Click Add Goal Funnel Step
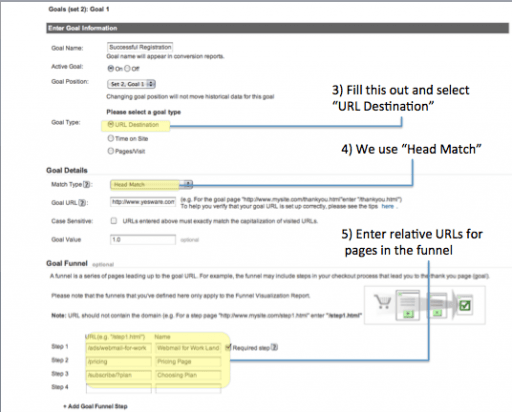 (x=95, y=406)
